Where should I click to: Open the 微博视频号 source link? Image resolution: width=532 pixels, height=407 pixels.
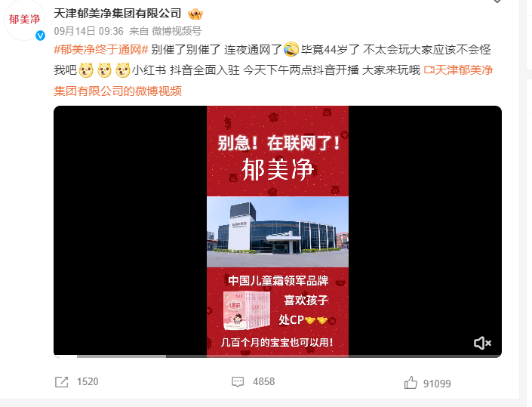[x=177, y=31]
